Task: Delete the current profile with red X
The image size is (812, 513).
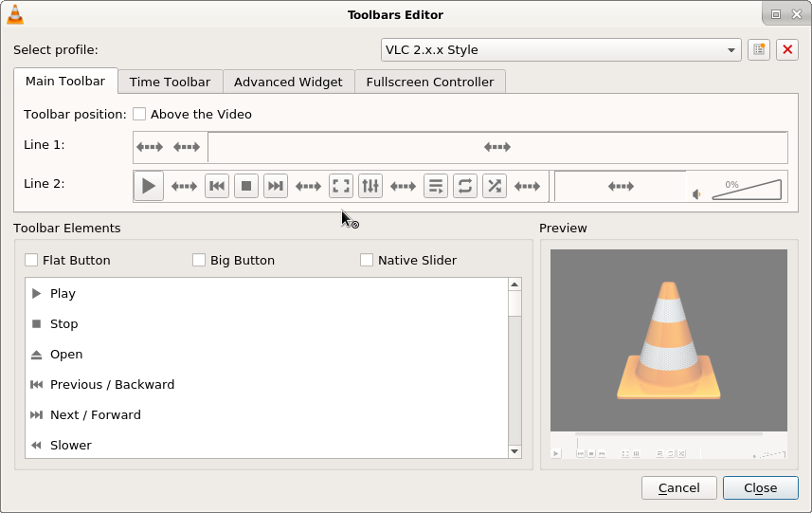Action: tap(787, 49)
